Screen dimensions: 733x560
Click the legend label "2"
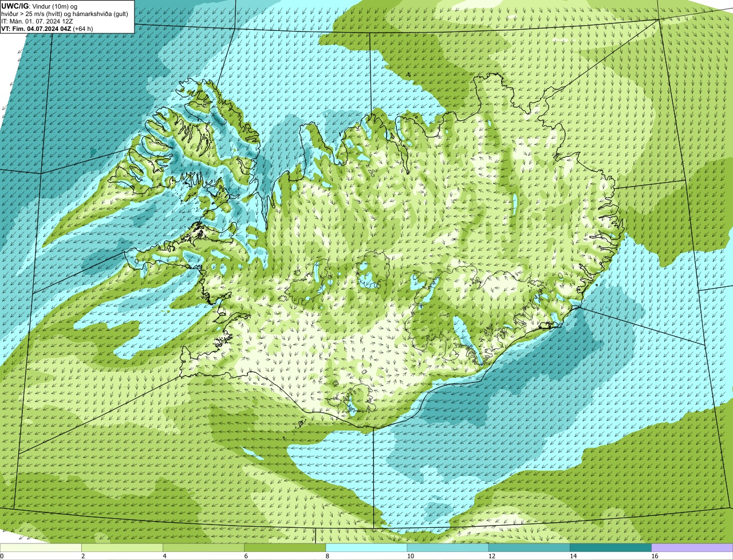point(83,557)
